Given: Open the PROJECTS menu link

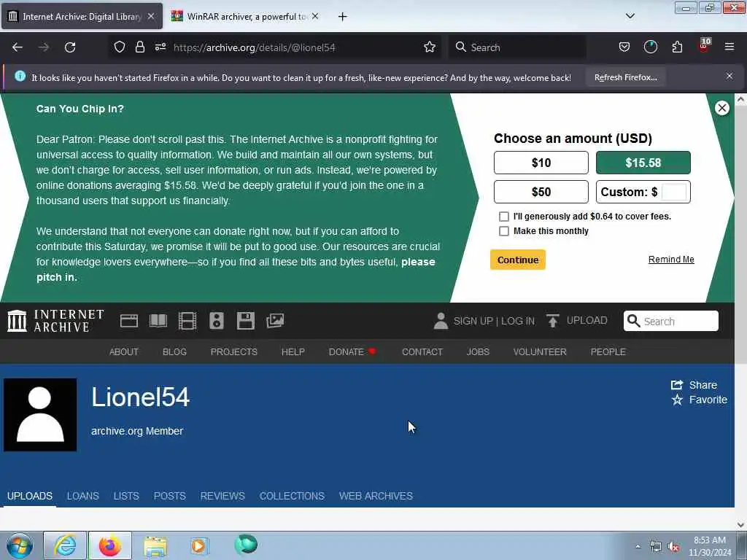Looking at the screenshot, I should (x=234, y=352).
